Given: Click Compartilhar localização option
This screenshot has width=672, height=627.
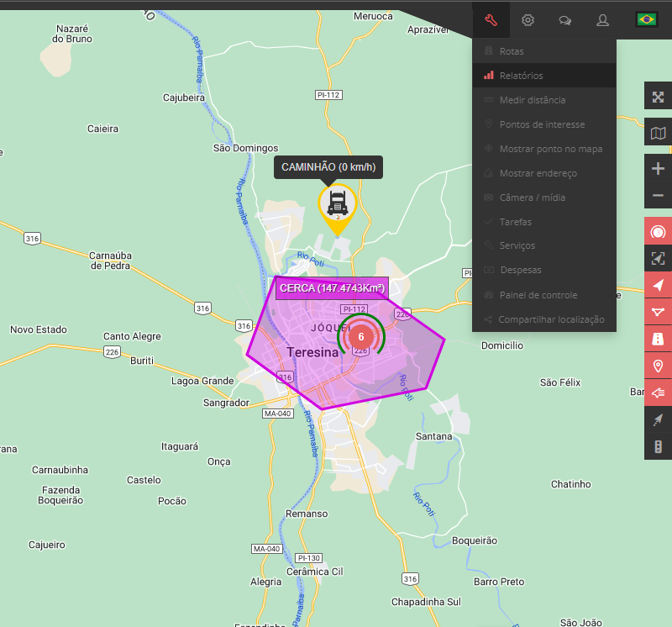Looking at the screenshot, I should pyautogui.click(x=550, y=319).
